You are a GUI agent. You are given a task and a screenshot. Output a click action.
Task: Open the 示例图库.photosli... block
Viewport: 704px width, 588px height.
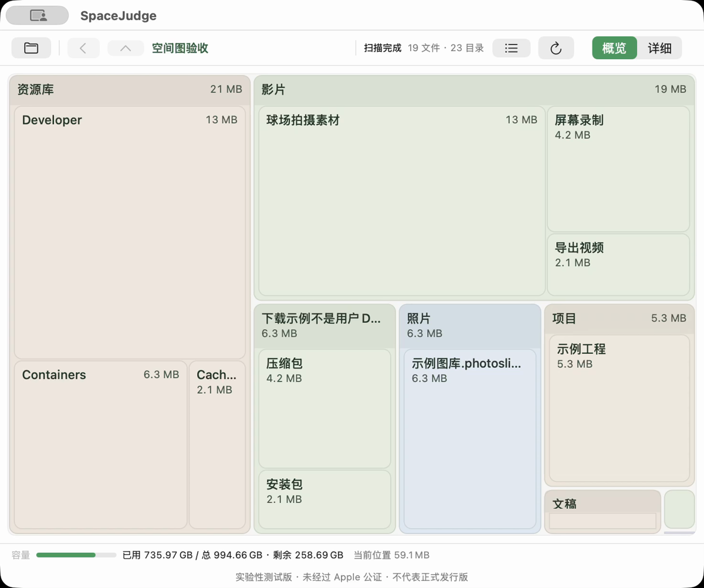470,439
